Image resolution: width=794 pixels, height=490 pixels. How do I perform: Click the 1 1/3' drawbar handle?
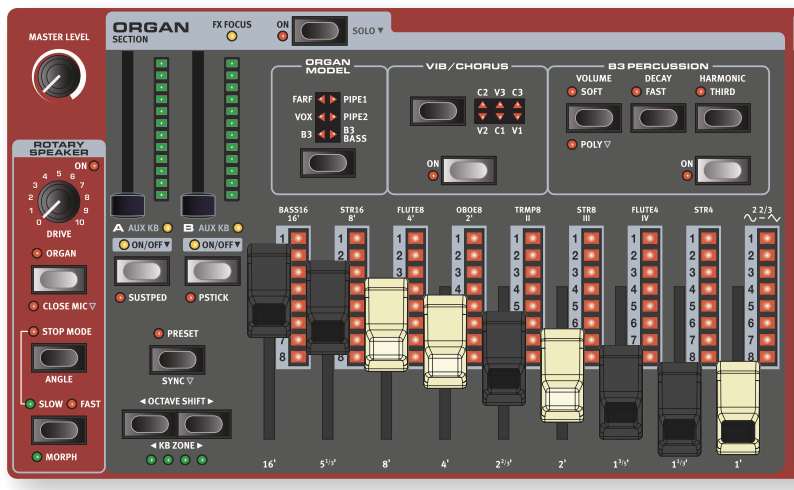pos(680,409)
